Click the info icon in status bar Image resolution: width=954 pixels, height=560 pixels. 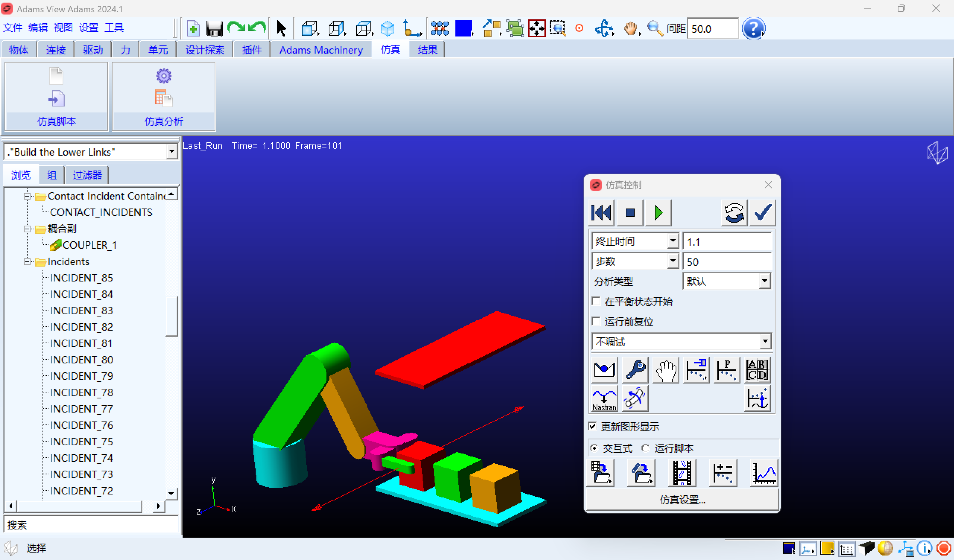click(924, 548)
